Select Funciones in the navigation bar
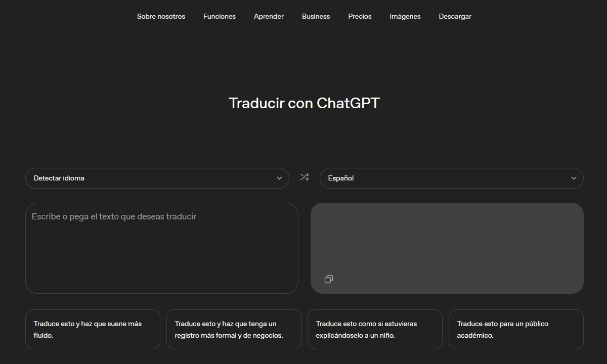Screen dimensions: 607x364 [219, 16]
